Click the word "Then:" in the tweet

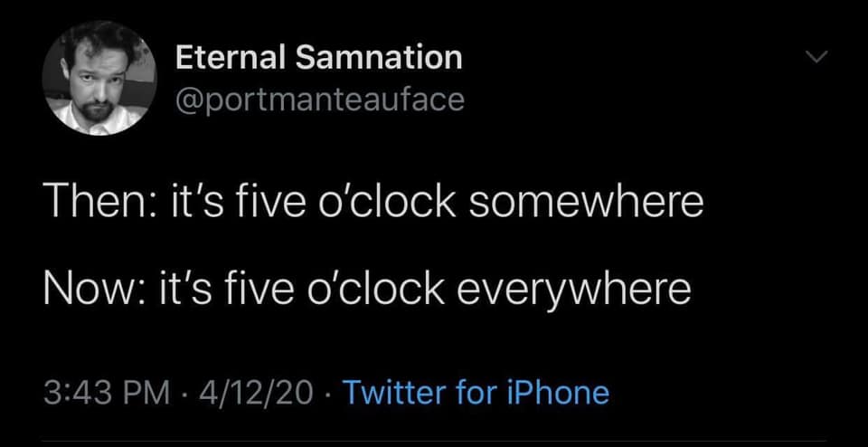(87, 203)
